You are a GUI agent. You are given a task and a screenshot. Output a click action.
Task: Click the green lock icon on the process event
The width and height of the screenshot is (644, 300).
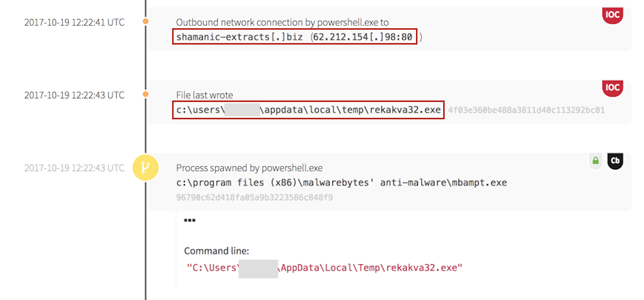click(596, 161)
